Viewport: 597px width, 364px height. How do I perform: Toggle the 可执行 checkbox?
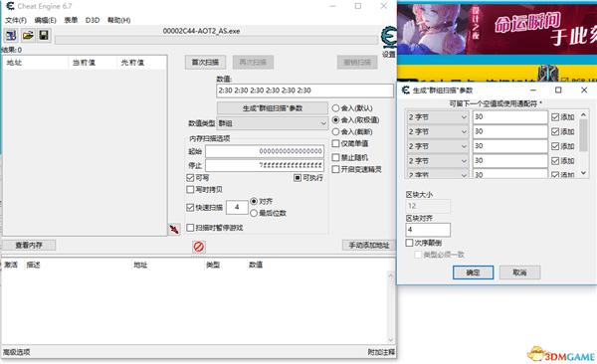tap(308, 178)
